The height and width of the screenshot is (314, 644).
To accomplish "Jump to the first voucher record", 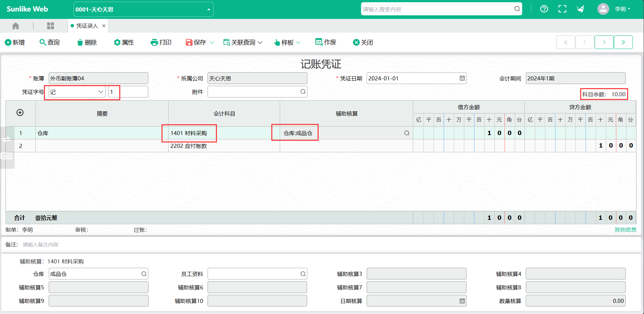I will 566,42.
